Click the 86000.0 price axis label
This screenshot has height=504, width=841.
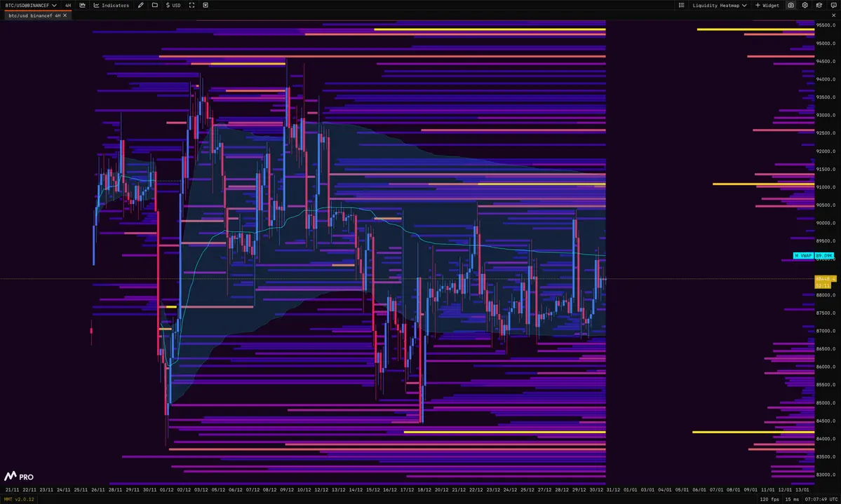826,367
